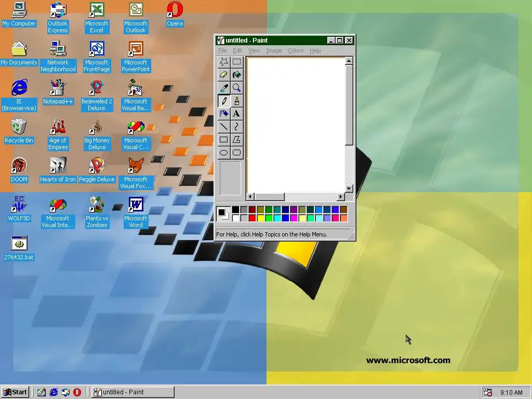Choose the Curve tool
This screenshot has width=532, height=399.
236,127
